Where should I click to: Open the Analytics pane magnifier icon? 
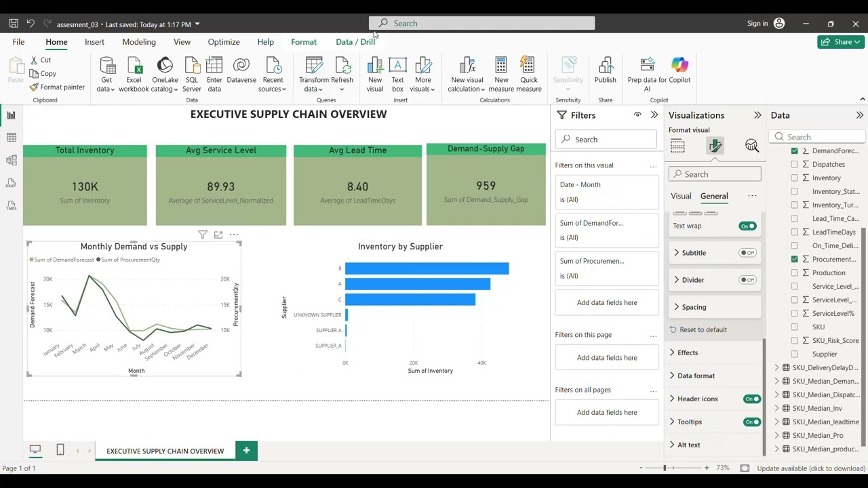pyautogui.click(x=752, y=146)
